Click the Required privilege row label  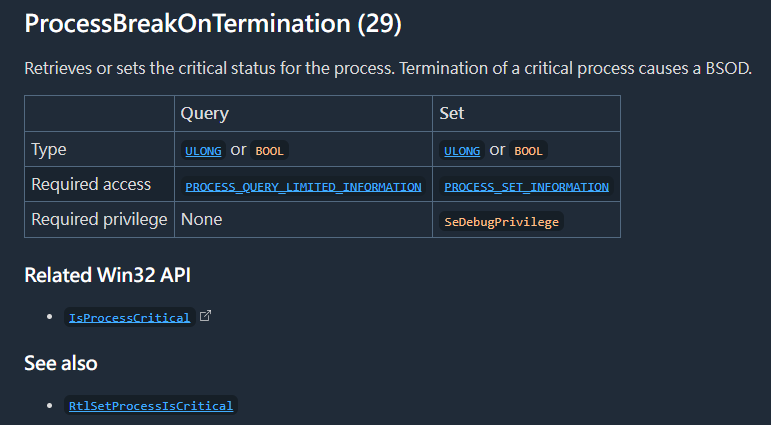click(x=99, y=219)
